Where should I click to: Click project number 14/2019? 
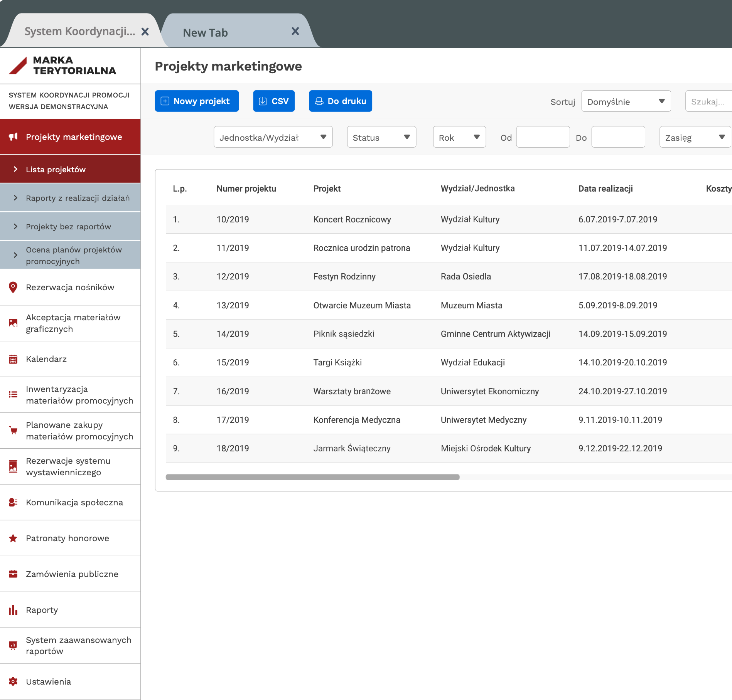click(x=233, y=334)
